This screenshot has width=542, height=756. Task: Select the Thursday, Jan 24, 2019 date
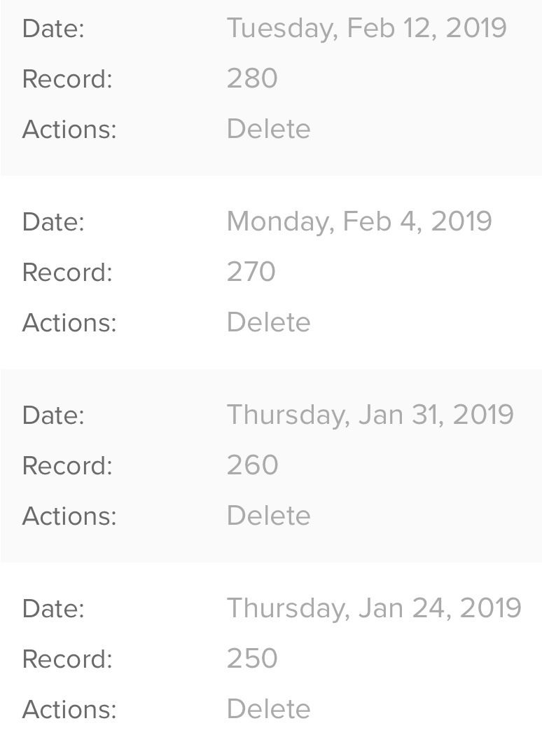tap(374, 608)
